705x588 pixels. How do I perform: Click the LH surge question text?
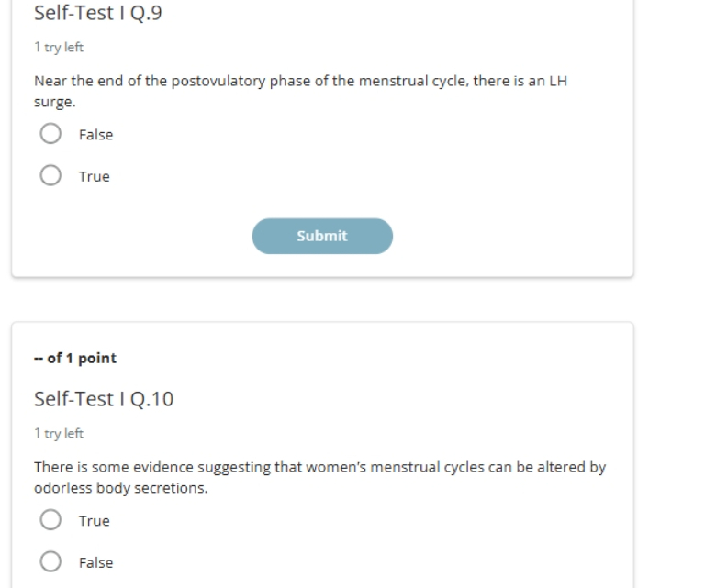(301, 91)
